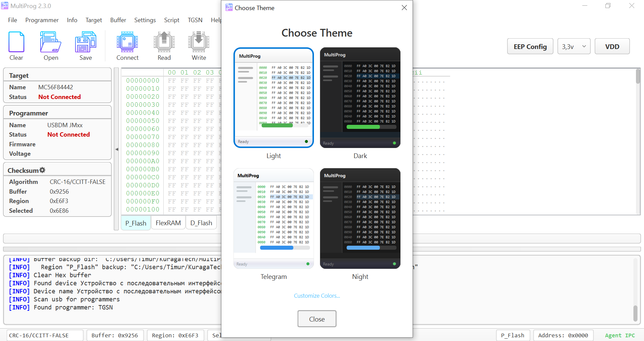Open the Customize Colors link
The width and height of the screenshot is (644, 341).
tap(317, 296)
